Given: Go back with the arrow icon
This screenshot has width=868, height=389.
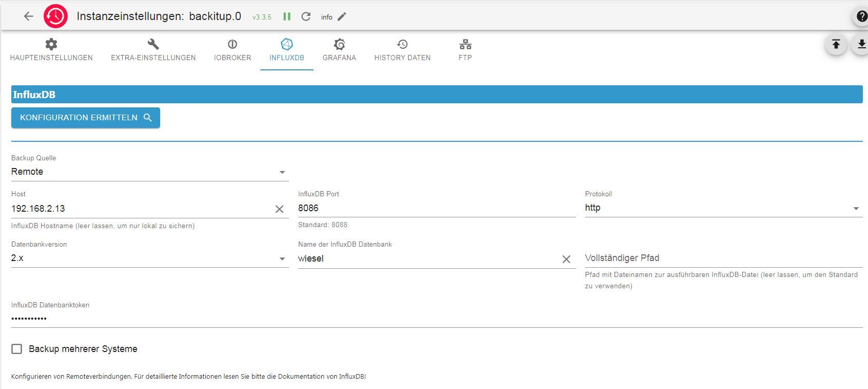Looking at the screenshot, I should pos(29,16).
